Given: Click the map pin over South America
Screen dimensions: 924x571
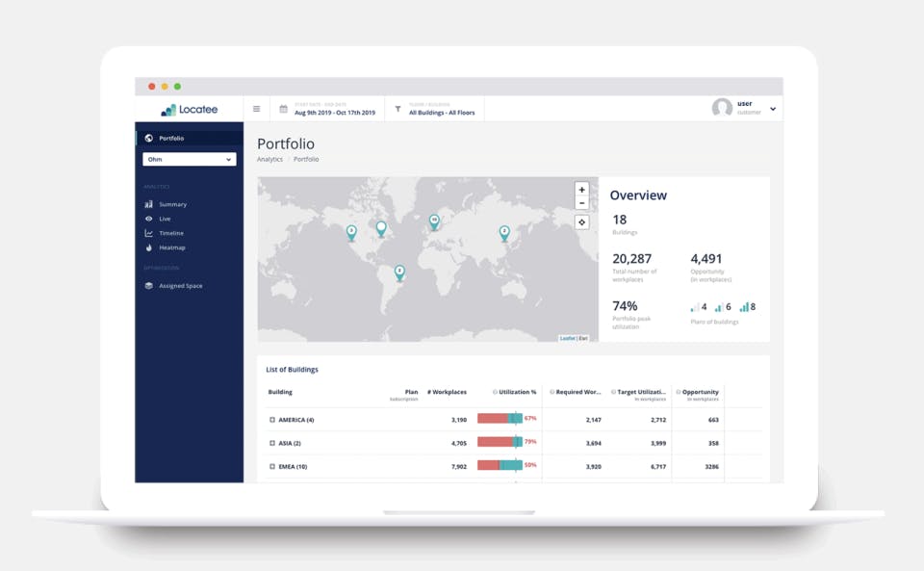Looking at the screenshot, I should (x=399, y=273).
